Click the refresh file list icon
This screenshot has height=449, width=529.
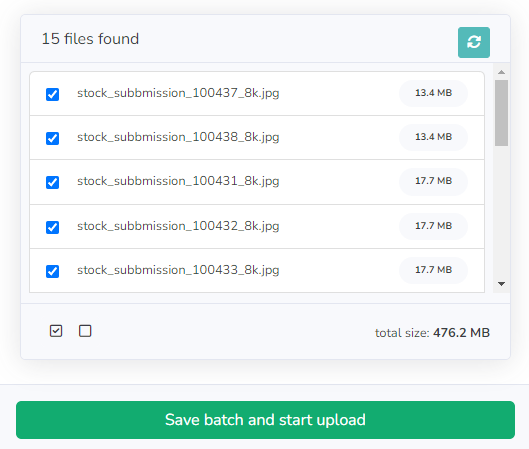tap(474, 43)
